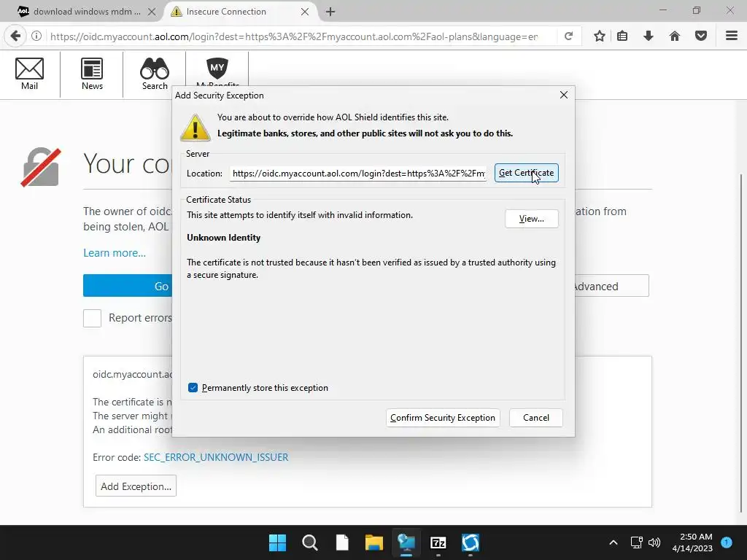The width and height of the screenshot is (747, 560).
Task: Close the Add Security Exception dialog
Action: 564,95
